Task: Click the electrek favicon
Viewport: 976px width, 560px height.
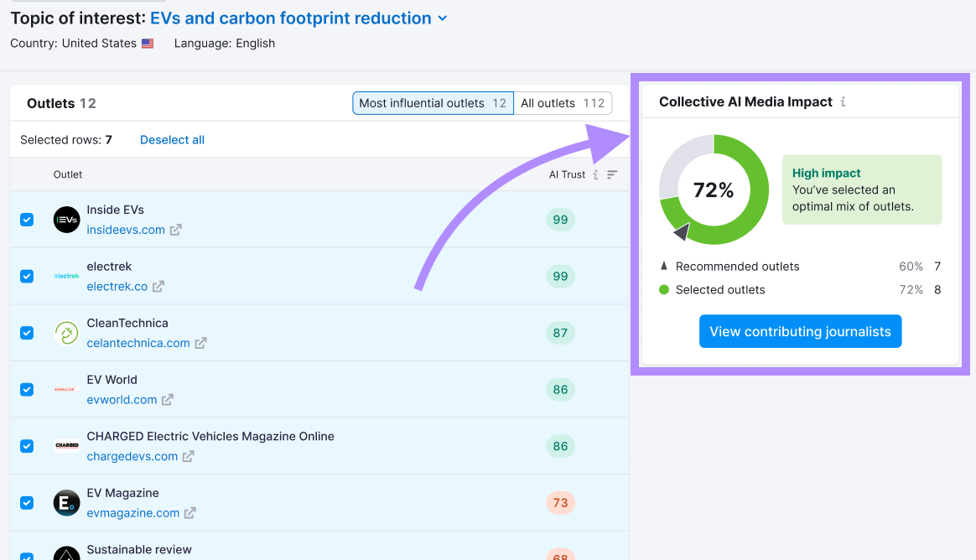Action: 65,276
